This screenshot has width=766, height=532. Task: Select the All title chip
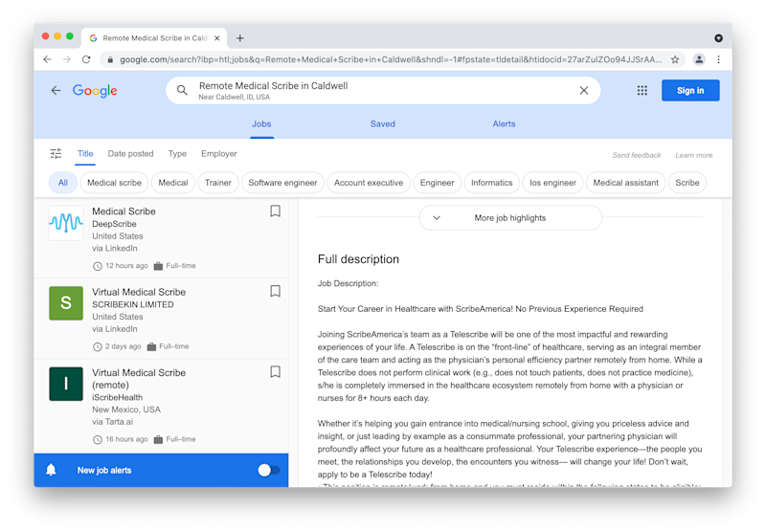pyautogui.click(x=63, y=183)
